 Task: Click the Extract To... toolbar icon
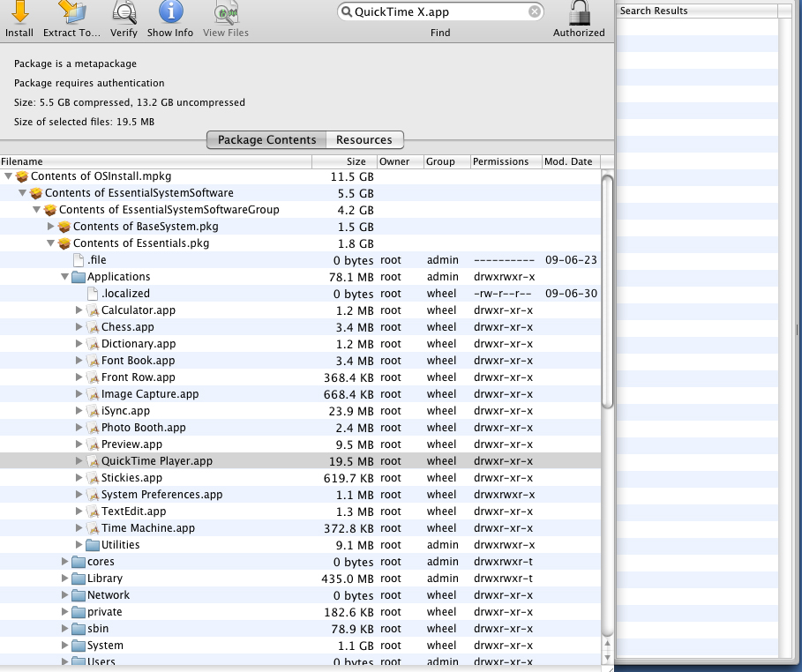[x=71, y=12]
